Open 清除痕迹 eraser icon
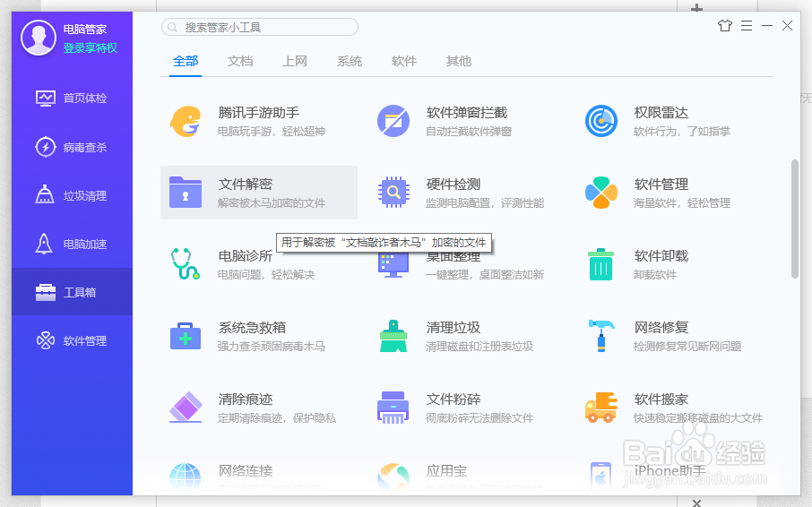 (186, 408)
